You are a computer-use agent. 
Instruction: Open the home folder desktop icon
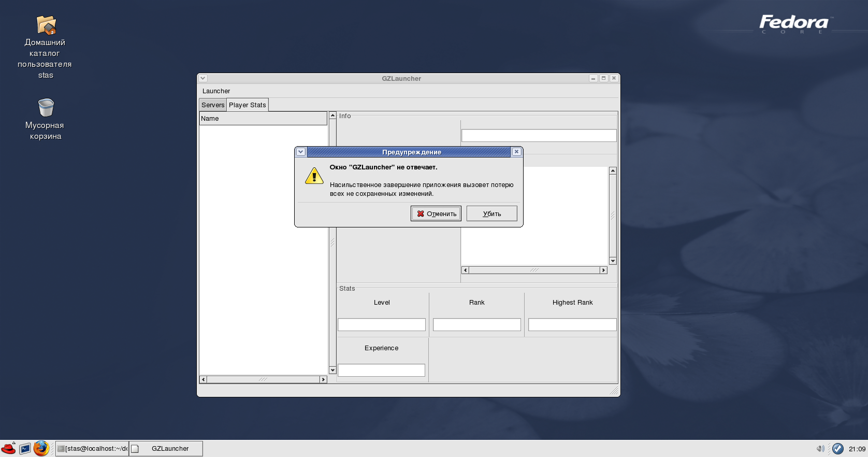[x=46, y=25]
